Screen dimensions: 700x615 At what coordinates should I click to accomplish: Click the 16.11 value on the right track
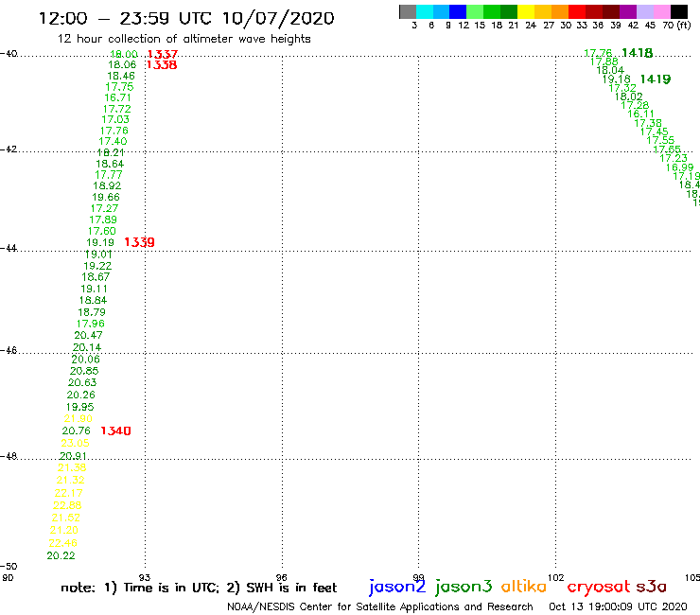[x=640, y=114]
